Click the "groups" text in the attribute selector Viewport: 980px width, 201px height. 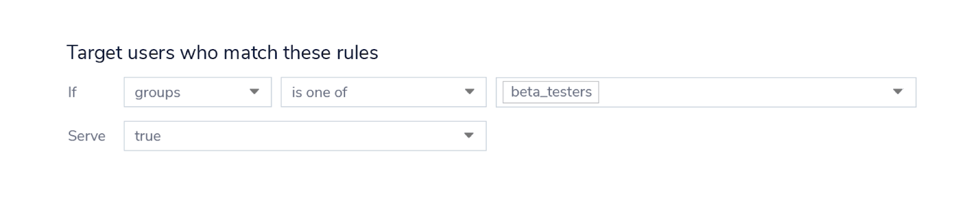pyautogui.click(x=157, y=92)
